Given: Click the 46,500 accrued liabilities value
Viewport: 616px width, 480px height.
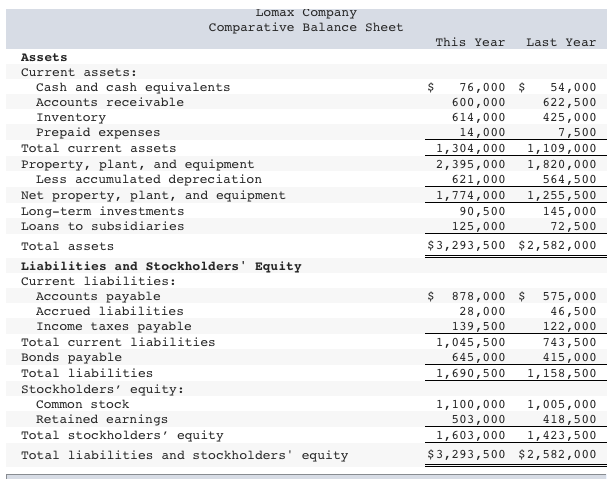Looking at the screenshot, I should tap(573, 311).
